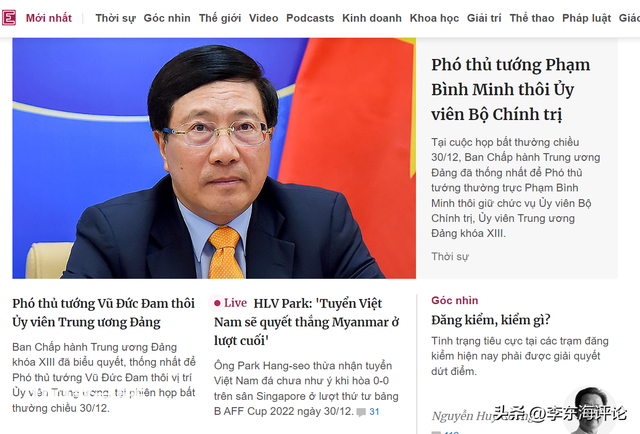Viewport: 640px width, 434px height.
Task: Open the Giải trí menu item
Action: point(484,18)
